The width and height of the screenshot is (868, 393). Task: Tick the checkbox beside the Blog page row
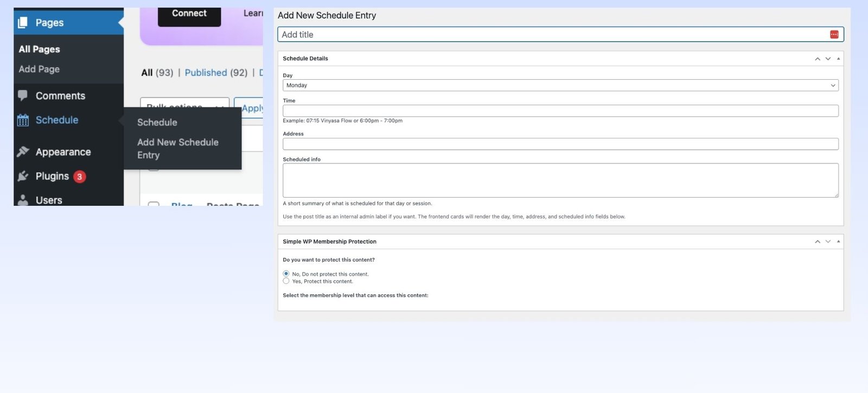tap(154, 205)
